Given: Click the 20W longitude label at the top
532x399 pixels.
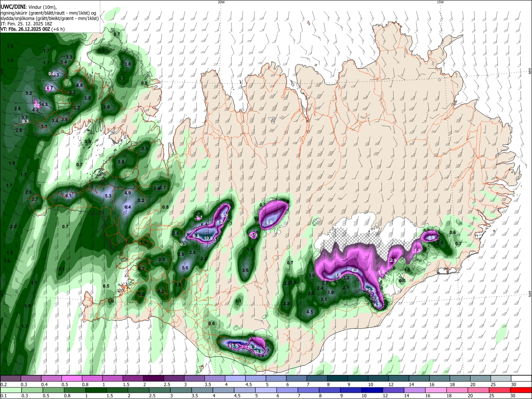Looking at the screenshot, I should tap(221, 2).
